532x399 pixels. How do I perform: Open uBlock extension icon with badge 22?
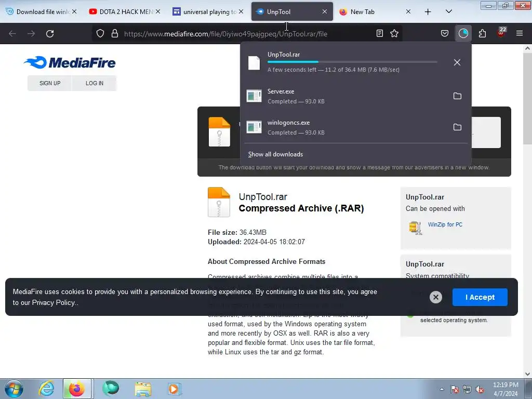[501, 33]
